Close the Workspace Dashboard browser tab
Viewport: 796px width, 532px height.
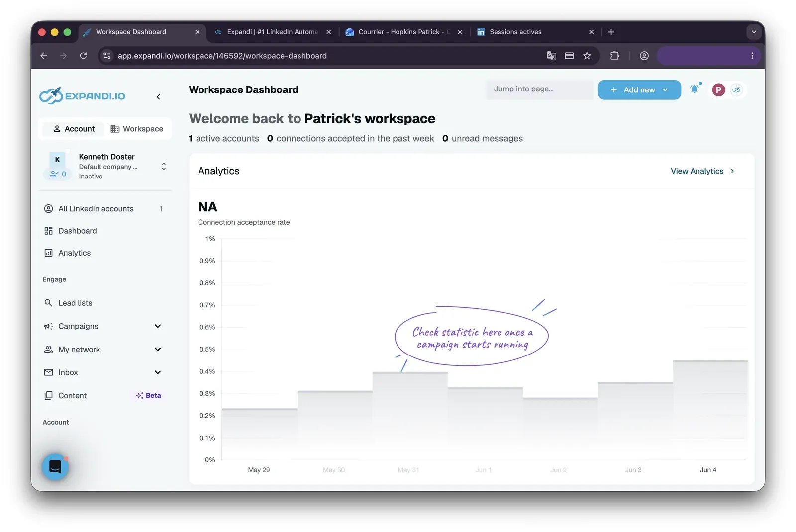tap(198, 32)
